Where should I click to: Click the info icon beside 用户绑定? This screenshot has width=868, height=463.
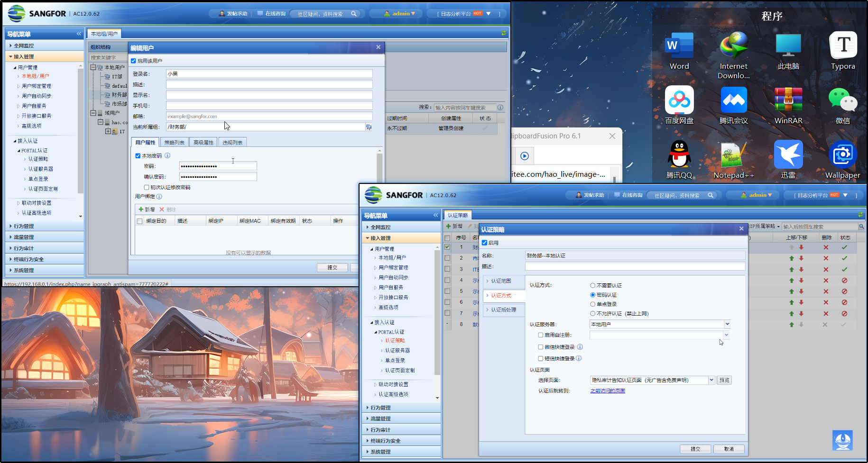[x=159, y=196]
